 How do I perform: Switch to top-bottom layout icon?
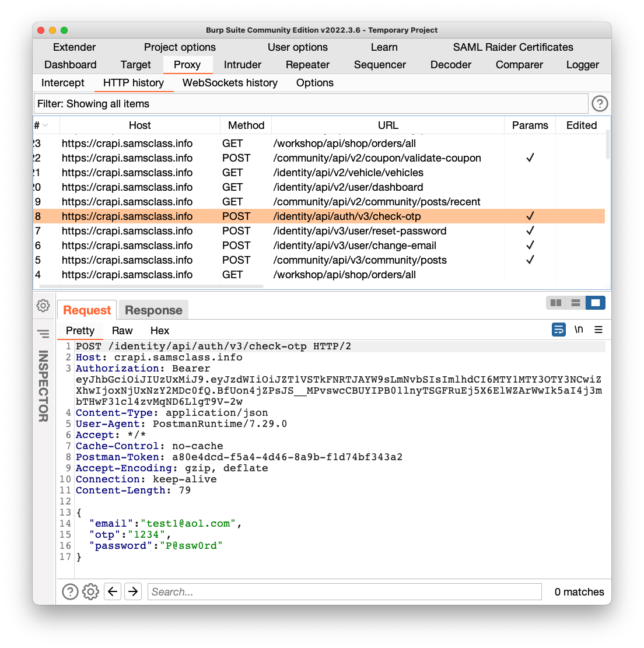coord(575,303)
